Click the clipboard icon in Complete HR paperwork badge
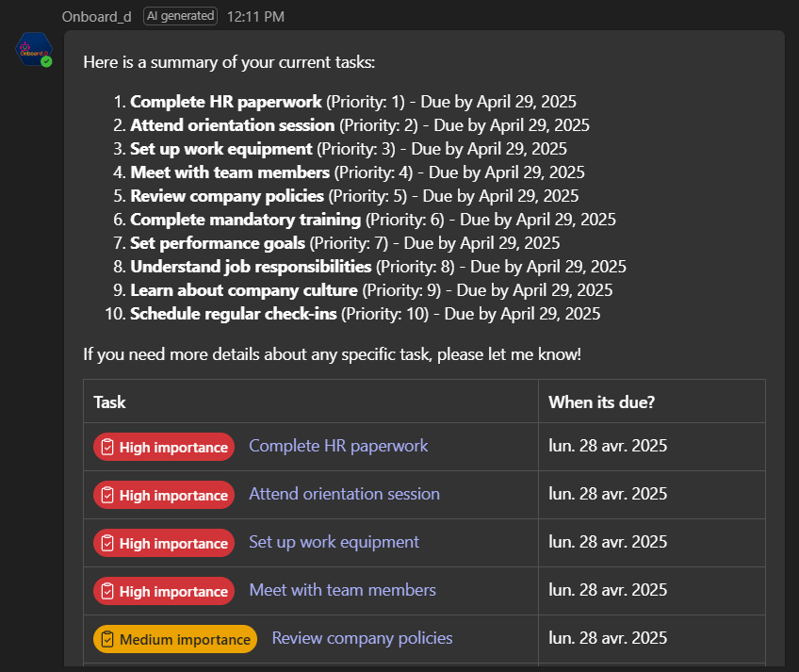The width and height of the screenshot is (799, 672). pyautogui.click(x=107, y=447)
